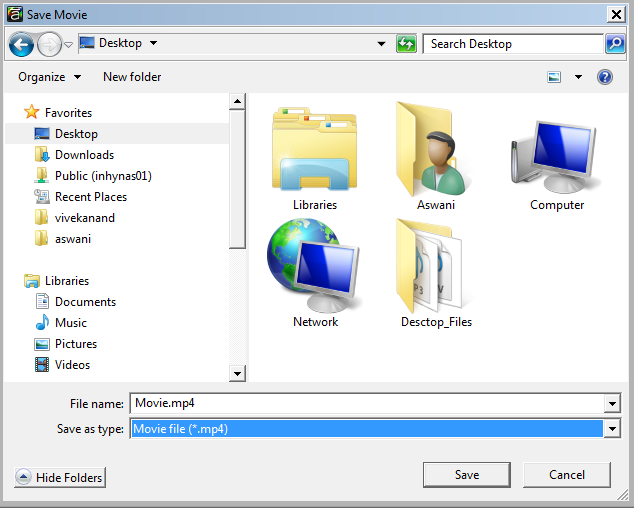Viewport: 634px width, 508px height.
Task: Collapse the panel with Hide Folders
Action: pyautogui.click(x=60, y=478)
